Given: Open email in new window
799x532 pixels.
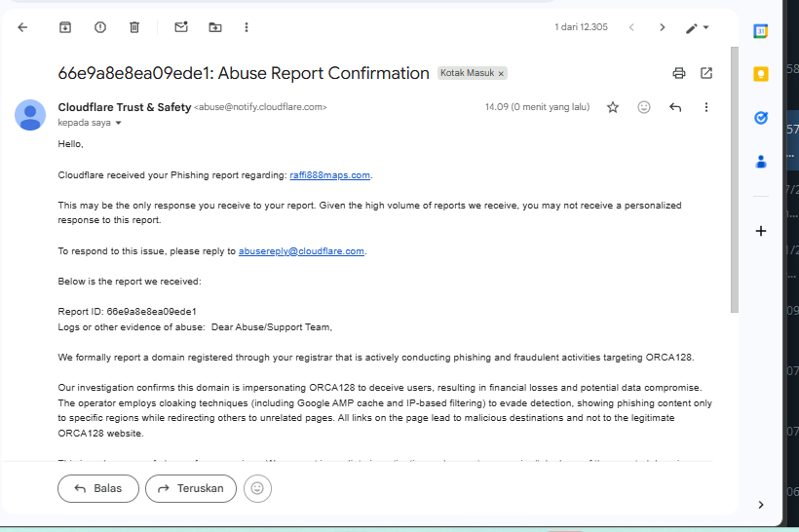Looking at the screenshot, I should [706, 73].
